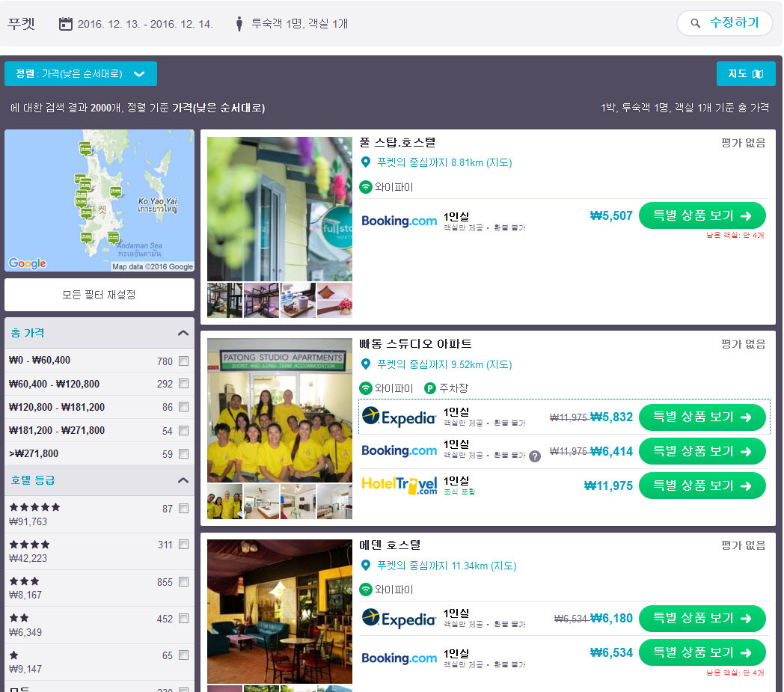Click the guest person icon
The width and height of the screenshot is (784, 692).
[x=239, y=23]
